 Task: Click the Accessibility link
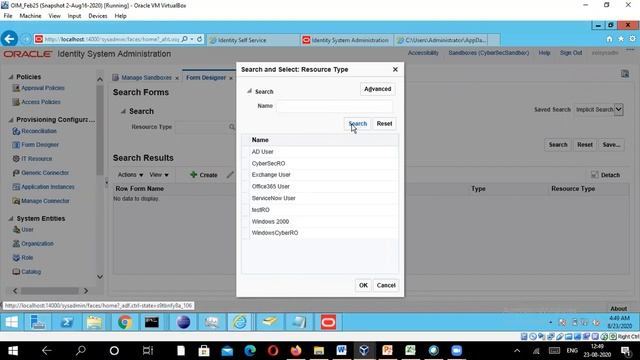coord(423,53)
